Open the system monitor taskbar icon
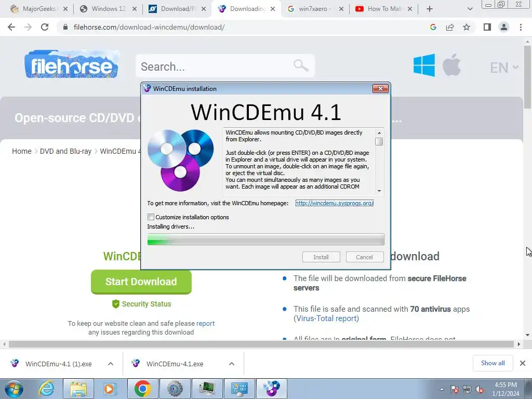 tap(207, 389)
